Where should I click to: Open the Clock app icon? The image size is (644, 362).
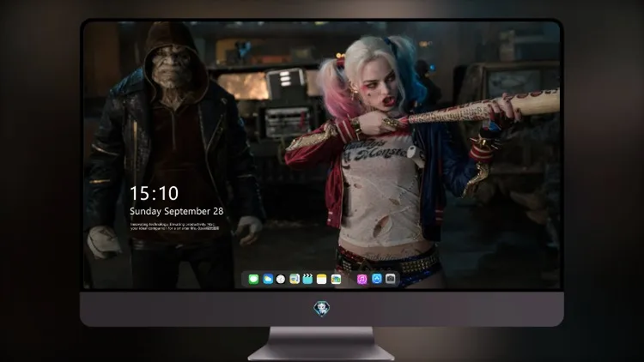coord(281,280)
